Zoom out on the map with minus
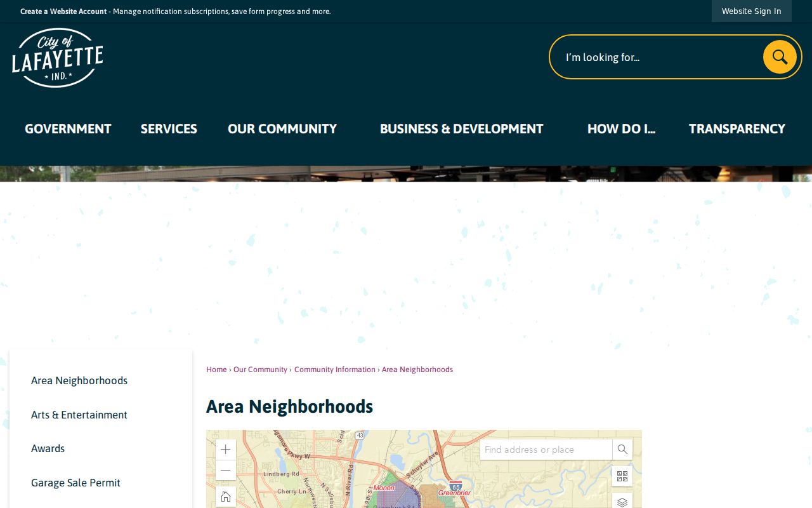 click(226, 470)
